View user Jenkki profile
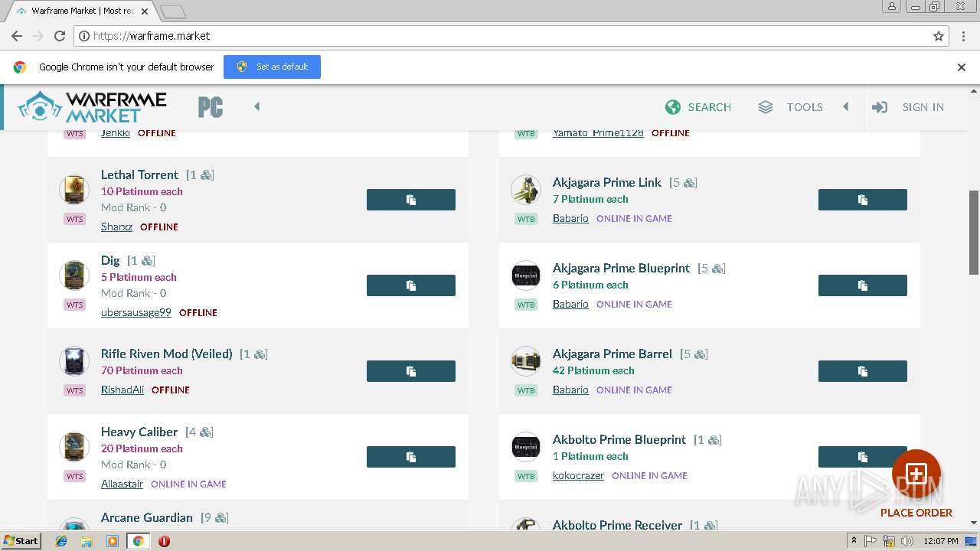Screen dimensions: 980x551 pyautogui.click(x=116, y=133)
